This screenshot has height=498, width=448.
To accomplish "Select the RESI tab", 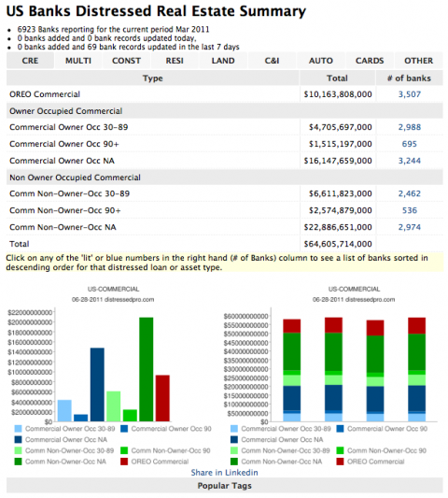I will (x=175, y=61).
